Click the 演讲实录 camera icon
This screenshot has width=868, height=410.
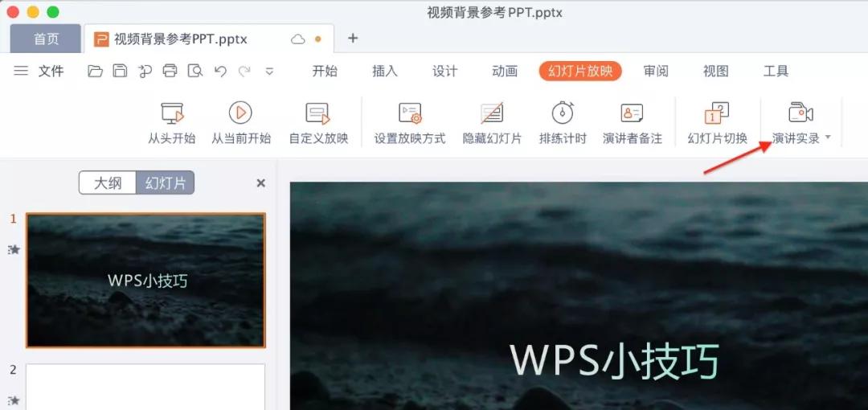click(x=800, y=113)
